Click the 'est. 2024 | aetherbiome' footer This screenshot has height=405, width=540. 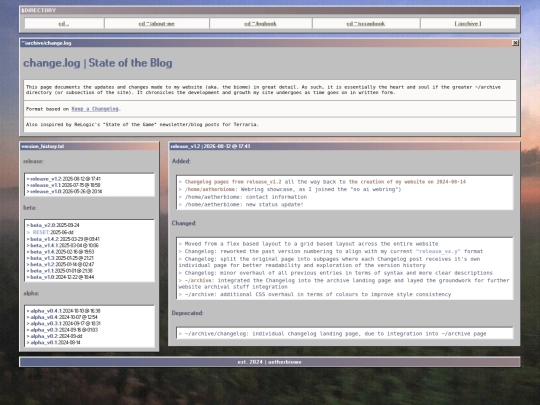pyautogui.click(x=270, y=362)
